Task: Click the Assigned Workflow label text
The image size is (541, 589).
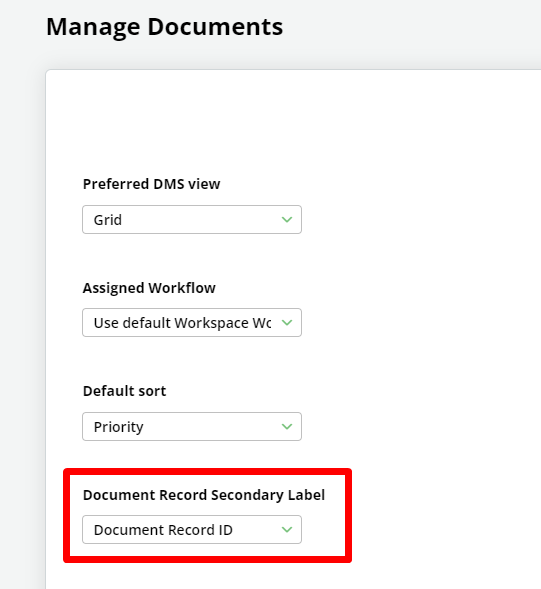Action: (x=149, y=288)
